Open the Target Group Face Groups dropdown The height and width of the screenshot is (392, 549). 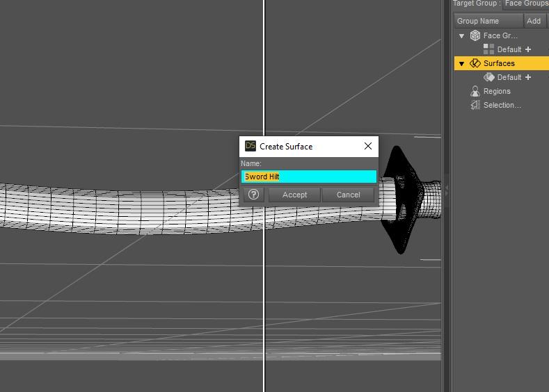pos(526,4)
